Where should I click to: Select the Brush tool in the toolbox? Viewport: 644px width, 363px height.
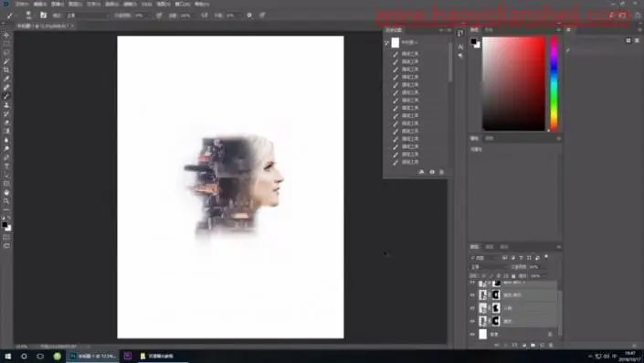(6, 96)
